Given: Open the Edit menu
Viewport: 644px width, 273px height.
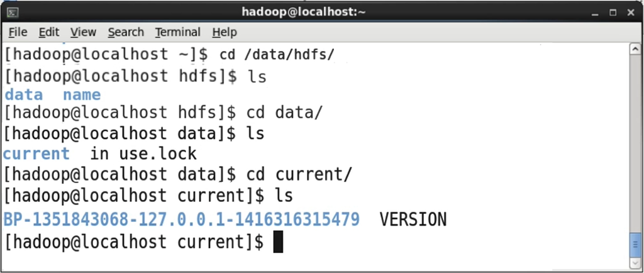Looking at the screenshot, I should 48,32.
